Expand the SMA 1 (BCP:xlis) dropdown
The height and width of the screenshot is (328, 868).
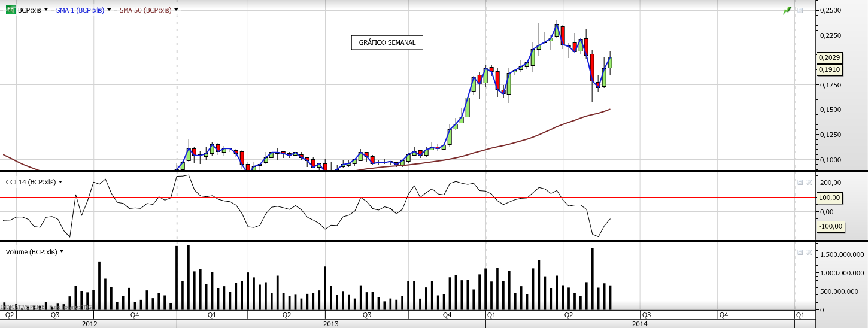tap(109, 10)
